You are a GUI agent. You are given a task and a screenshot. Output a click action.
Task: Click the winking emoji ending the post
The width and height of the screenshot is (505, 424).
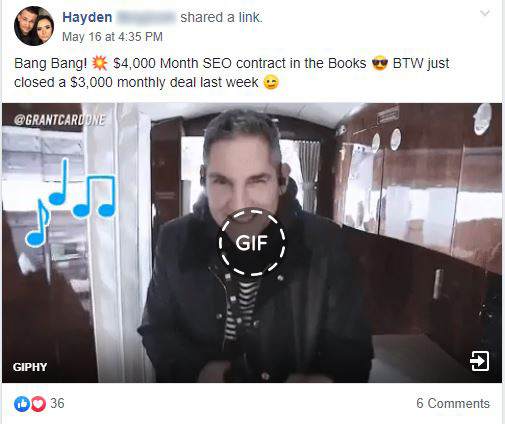click(271, 82)
